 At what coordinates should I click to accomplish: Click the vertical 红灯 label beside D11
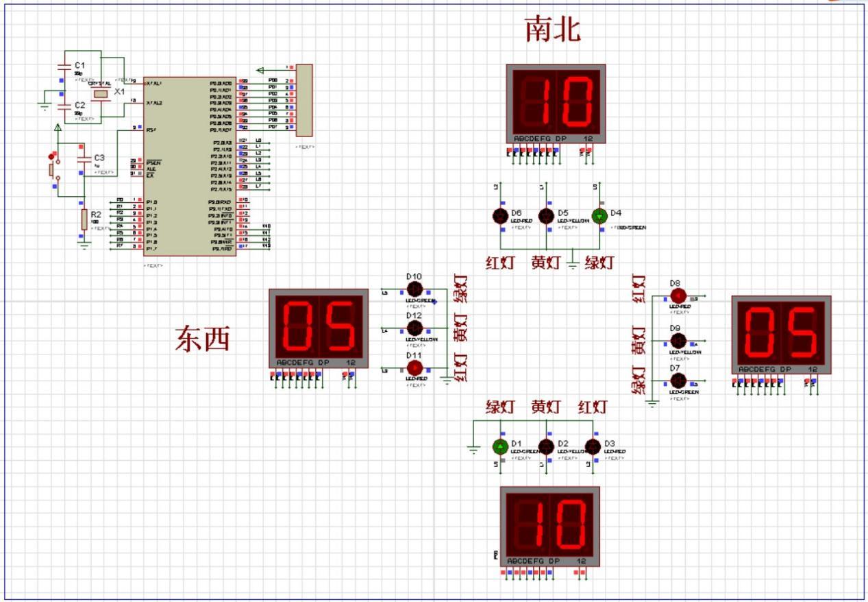click(x=461, y=367)
